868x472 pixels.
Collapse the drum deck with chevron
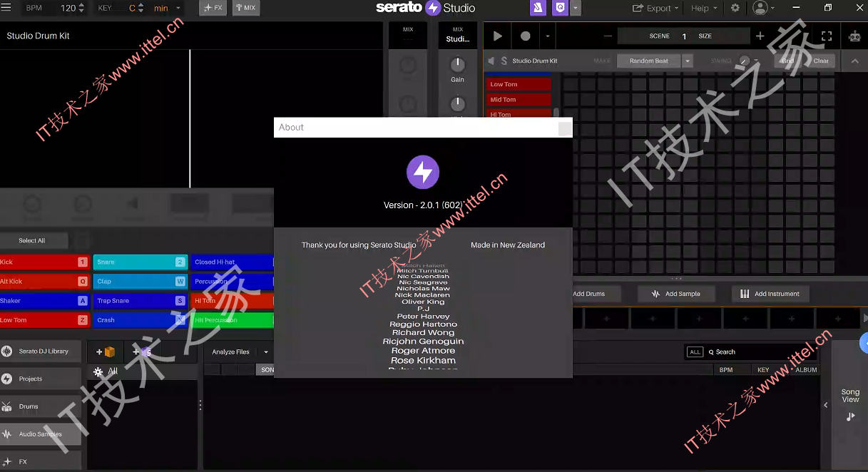854,61
